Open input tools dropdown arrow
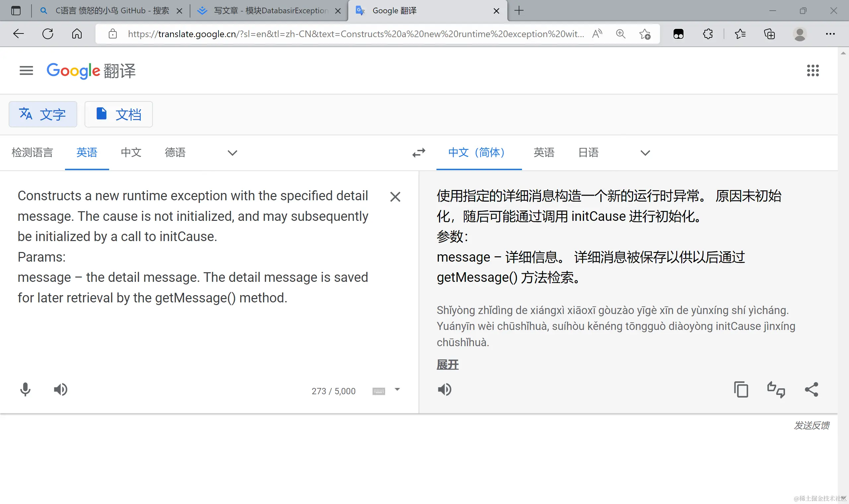This screenshot has width=849, height=504. pos(397,390)
